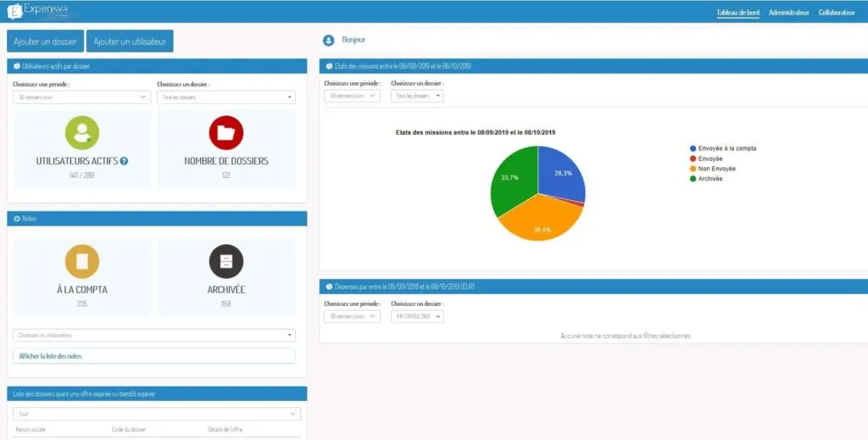
Task: Switch to the Collaborateur tab
Action: coord(837,13)
